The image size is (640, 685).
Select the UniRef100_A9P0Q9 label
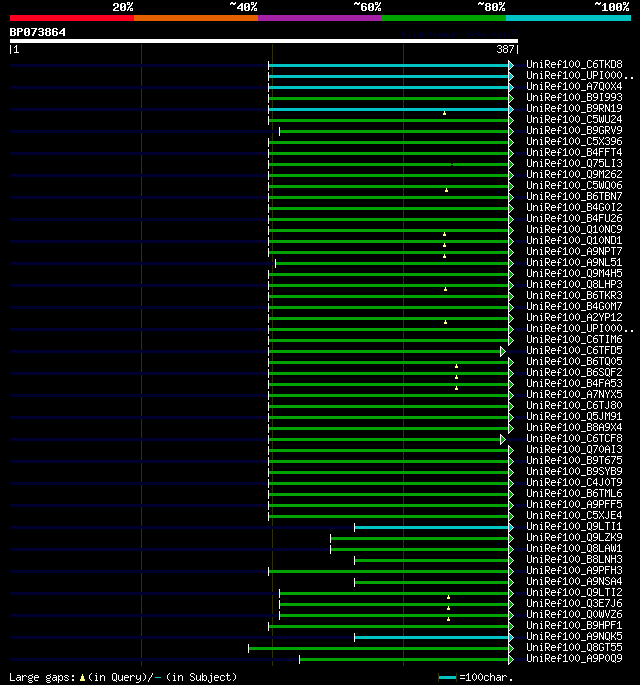[574, 658]
